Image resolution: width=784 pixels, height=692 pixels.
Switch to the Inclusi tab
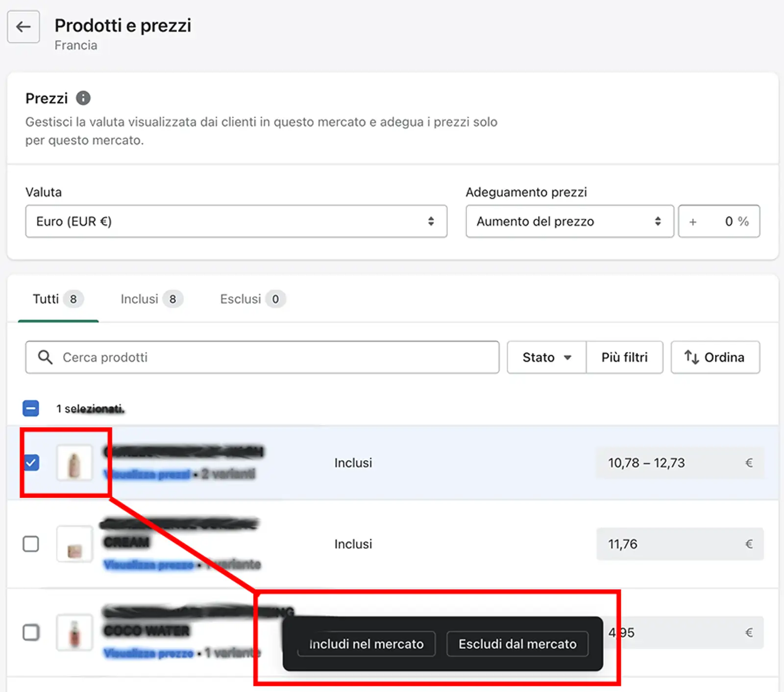coord(151,299)
